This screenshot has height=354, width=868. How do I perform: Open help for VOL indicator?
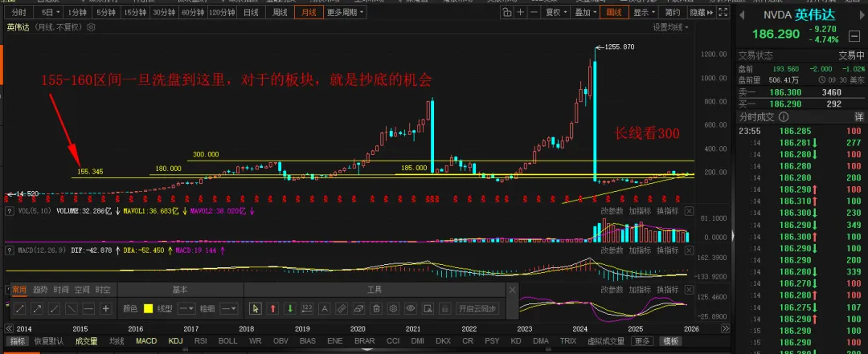[10, 211]
